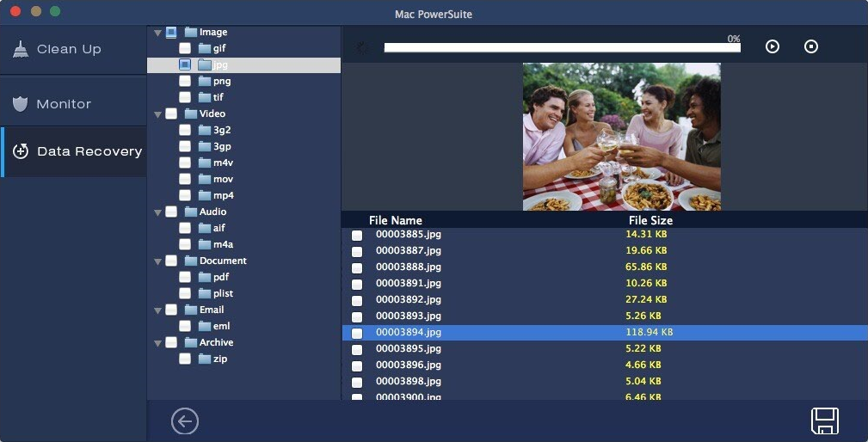Screen dimensions: 868x442
Task: Click the Image folder icon
Action: coord(191,32)
